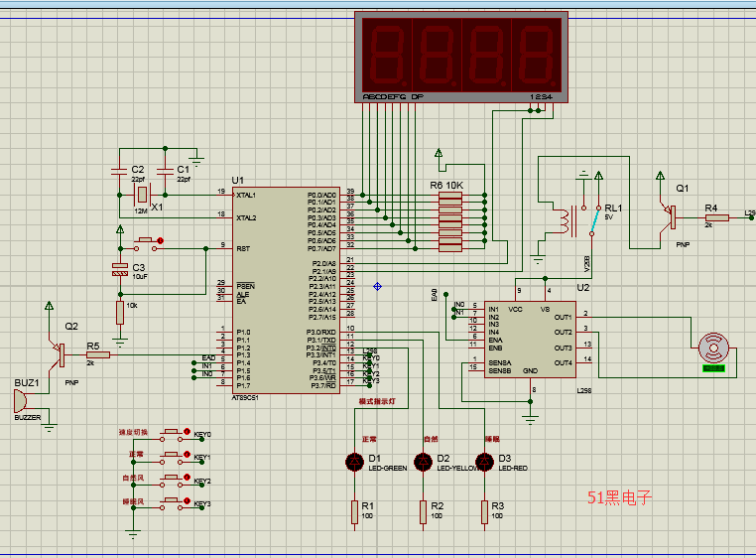Toggle the red latch dot on reset button
This screenshot has width=756, height=558.
coord(161,240)
